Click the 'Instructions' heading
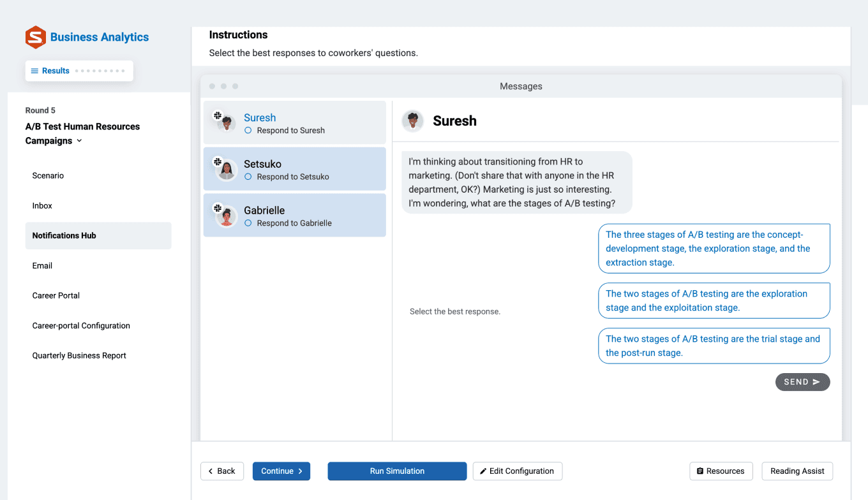This screenshot has height=500, width=868. point(238,35)
